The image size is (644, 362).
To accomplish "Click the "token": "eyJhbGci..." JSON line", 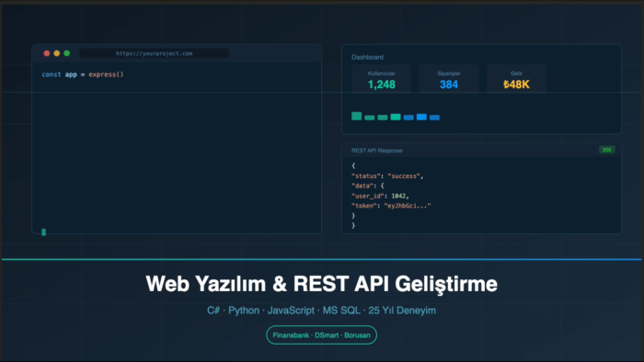I will (391, 206).
